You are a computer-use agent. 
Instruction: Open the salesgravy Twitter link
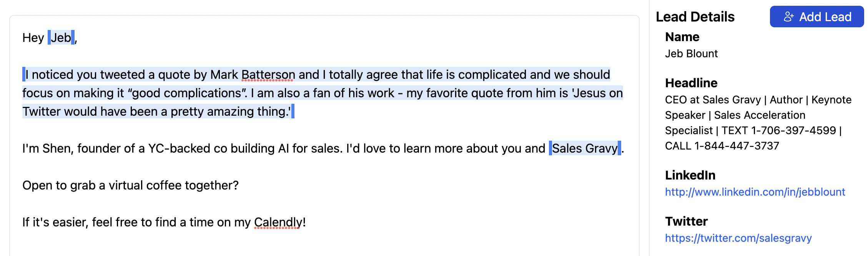738,238
